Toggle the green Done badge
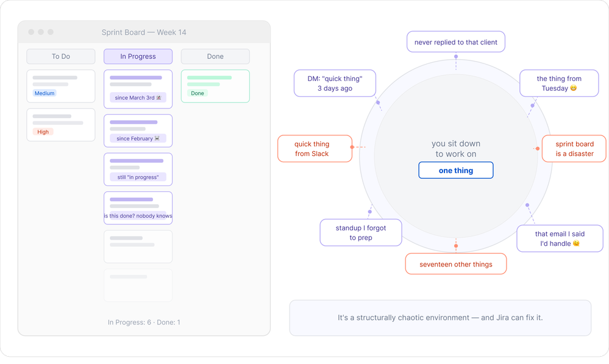 (x=199, y=93)
